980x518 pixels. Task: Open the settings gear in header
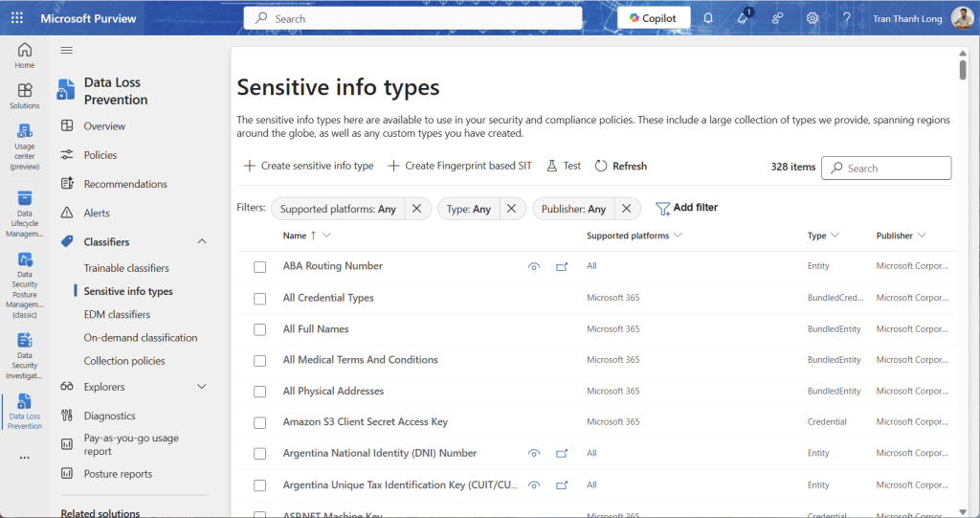[812, 18]
